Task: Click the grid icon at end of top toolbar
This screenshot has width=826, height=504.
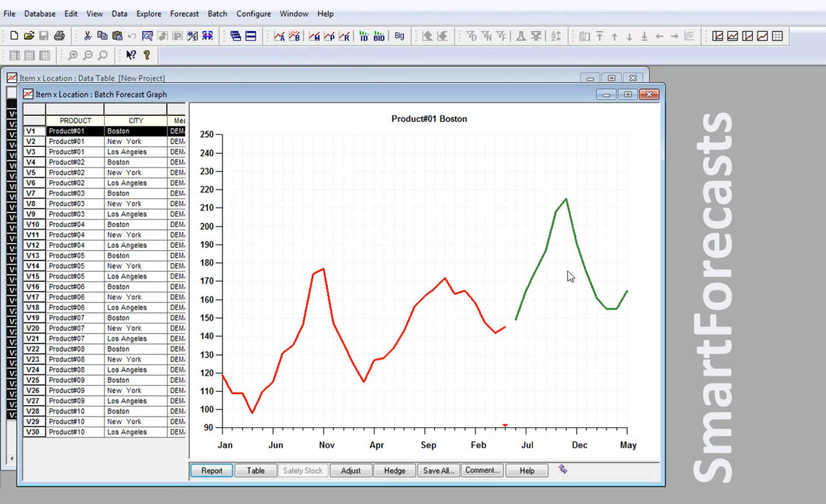Action: point(778,36)
